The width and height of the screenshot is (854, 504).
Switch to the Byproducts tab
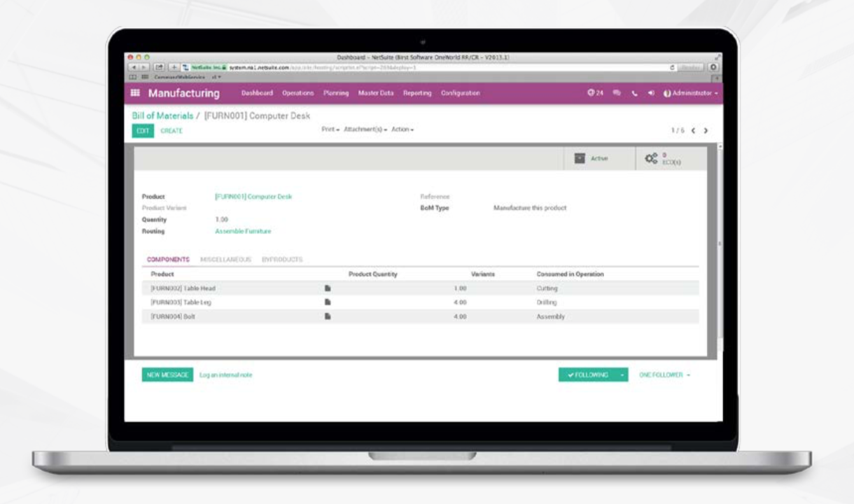pyautogui.click(x=282, y=260)
